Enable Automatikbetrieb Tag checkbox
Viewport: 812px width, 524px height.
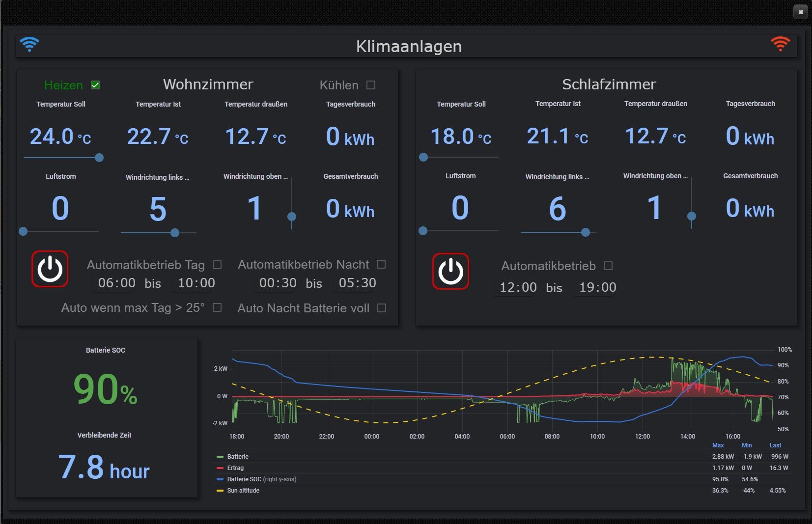(217, 265)
